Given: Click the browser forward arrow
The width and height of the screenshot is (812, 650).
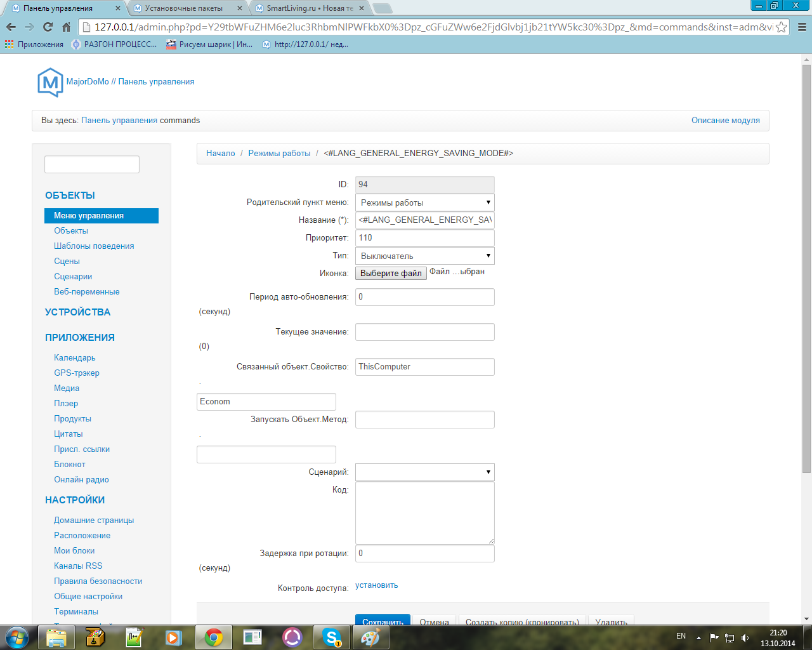Looking at the screenshot, I should 29,27.
